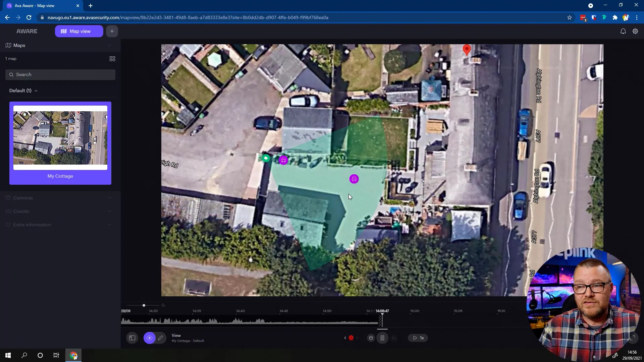Toggle grid layout for maps list
The height and width of the screenshot is (362, 644).
pyautogui.click(x=112, y=59)
